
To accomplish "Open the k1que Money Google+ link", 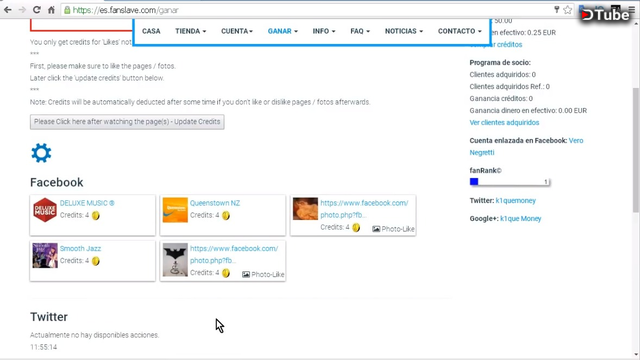I will pyautogui.click(x=520, y=218).
